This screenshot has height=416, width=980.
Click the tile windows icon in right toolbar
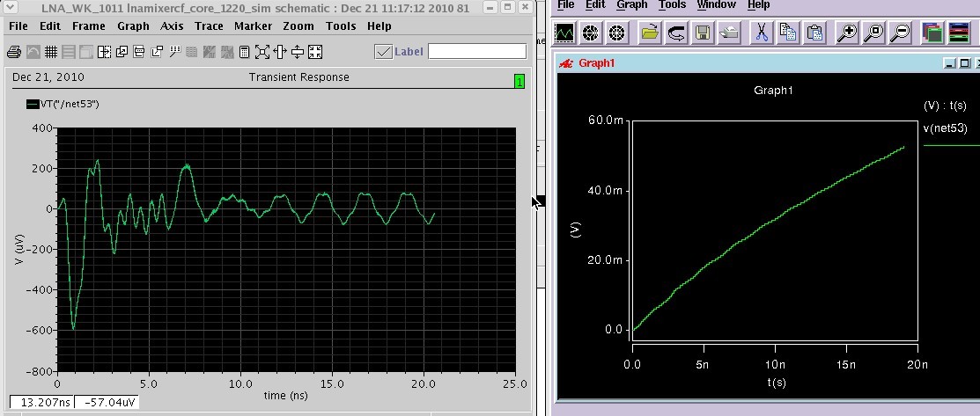pyautogui.click(x=959, y=33)
